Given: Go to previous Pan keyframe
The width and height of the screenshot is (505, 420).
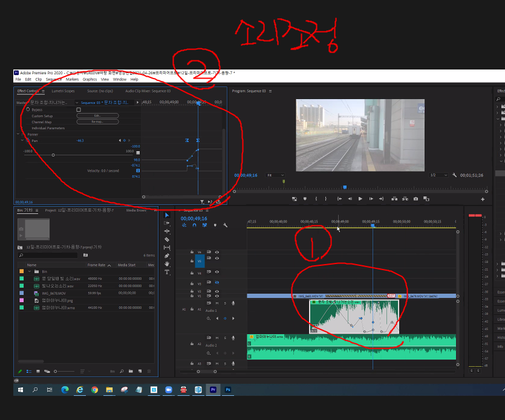Looking at the screenshot, I should (x=120, y=140).
